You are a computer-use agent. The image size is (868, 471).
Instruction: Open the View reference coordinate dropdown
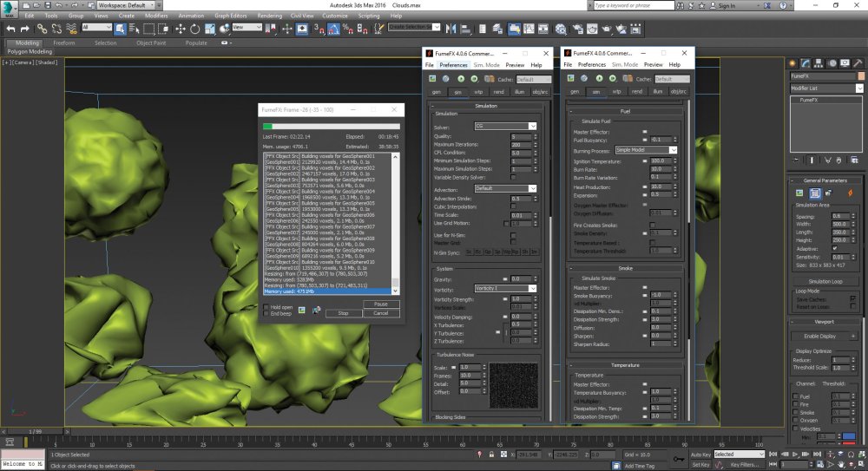click(x=247, y=27)
